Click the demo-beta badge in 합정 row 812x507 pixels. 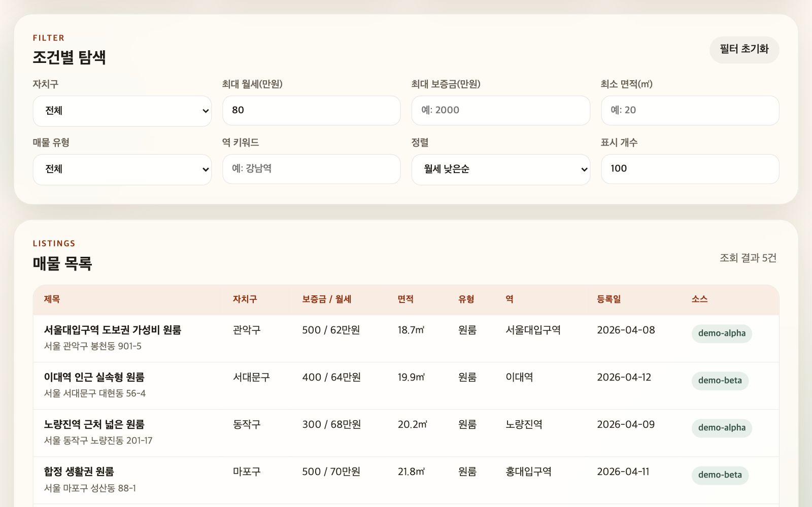(720, 475)
